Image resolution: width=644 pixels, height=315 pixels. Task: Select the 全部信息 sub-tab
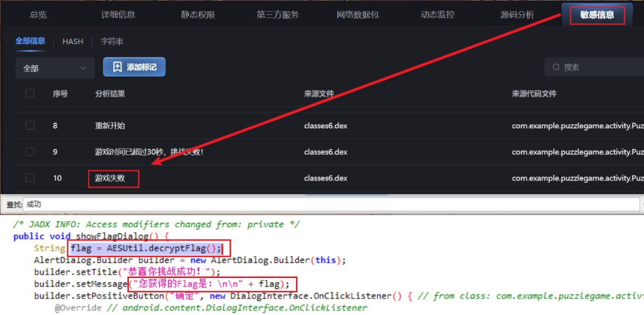(x=30, y=41)
